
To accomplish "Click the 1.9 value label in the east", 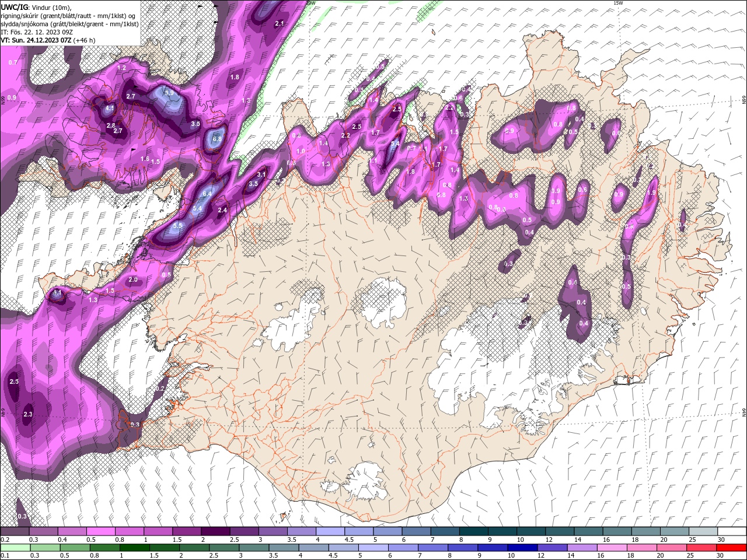I will (652, 192).
